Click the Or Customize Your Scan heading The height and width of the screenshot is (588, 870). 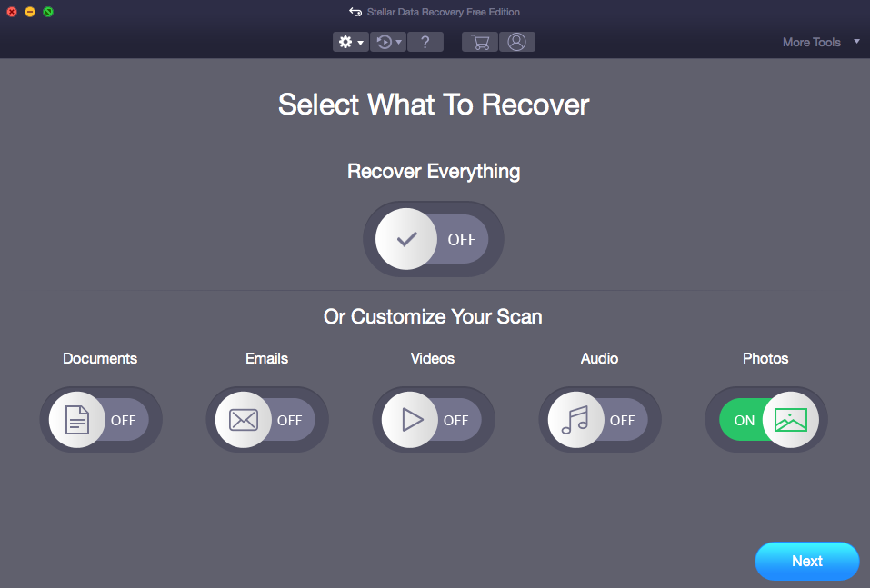[433, 317]
